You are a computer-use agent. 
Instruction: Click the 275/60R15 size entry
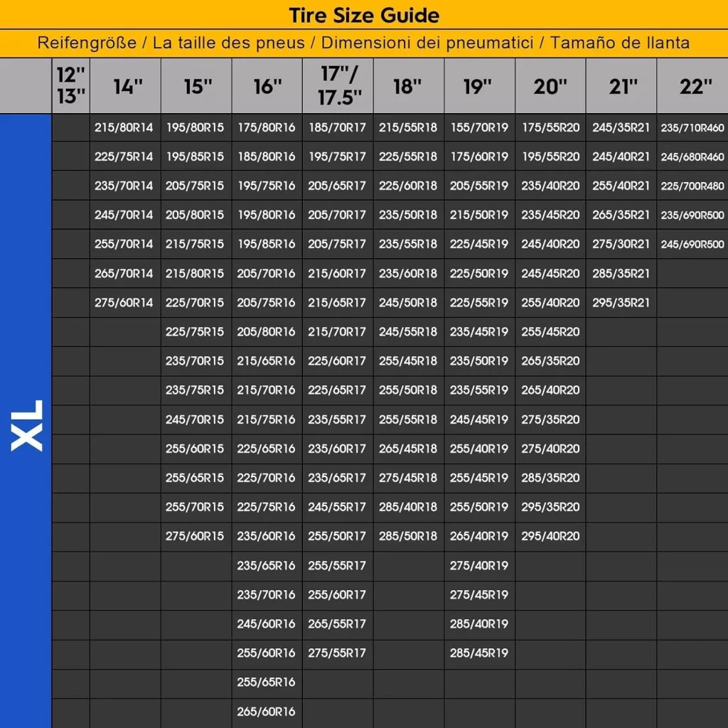tap(195, 536)
